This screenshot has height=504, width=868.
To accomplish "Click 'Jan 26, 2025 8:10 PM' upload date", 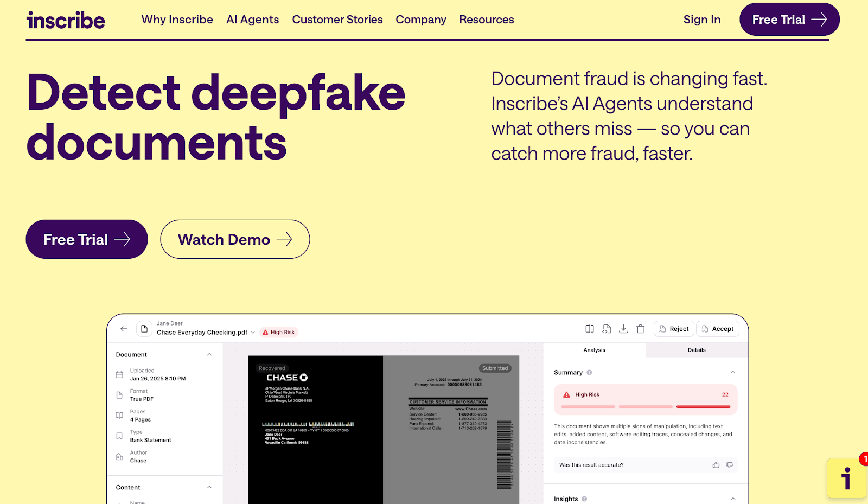I will click(x=158, y=379).
